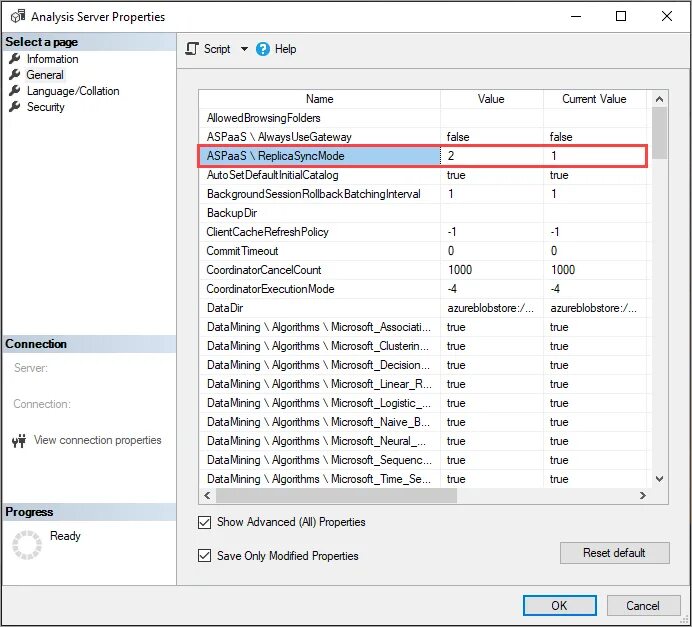Click the wrench icon beside General
This screenshot has width=692, height=627.
pyautogui.click(x=15, y=75)
